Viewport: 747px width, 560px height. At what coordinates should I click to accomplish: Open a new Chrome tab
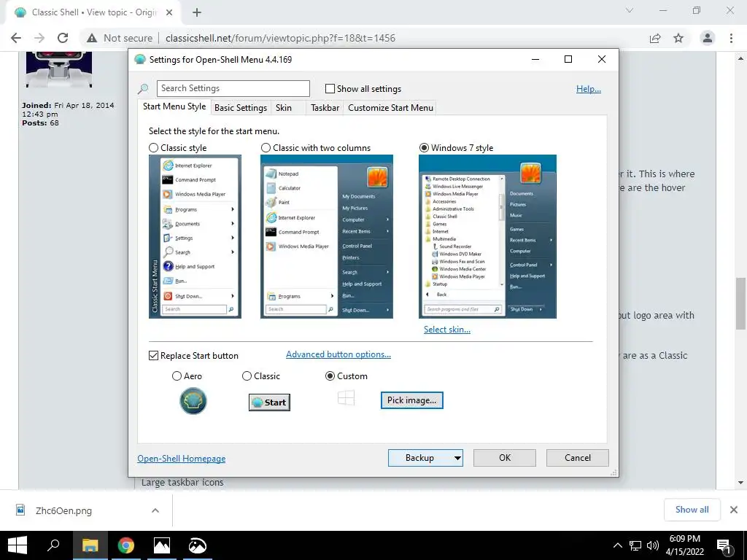coord(197,12)
